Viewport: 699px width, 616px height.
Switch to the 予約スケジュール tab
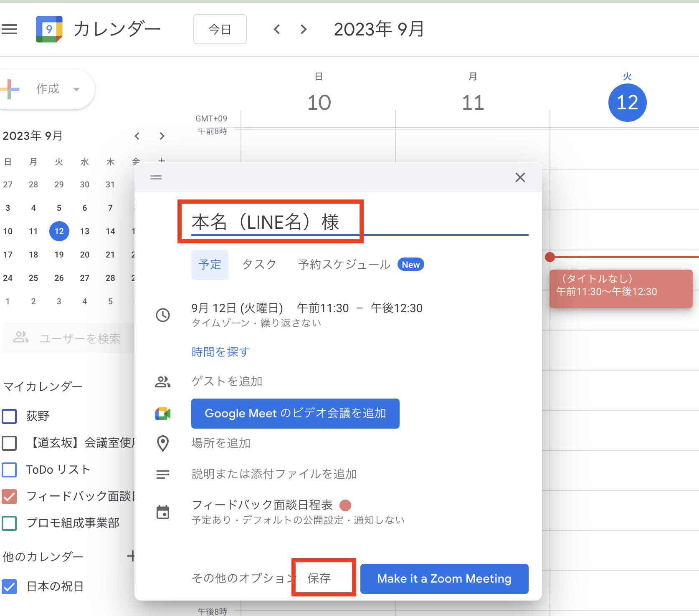click(344, 265)
